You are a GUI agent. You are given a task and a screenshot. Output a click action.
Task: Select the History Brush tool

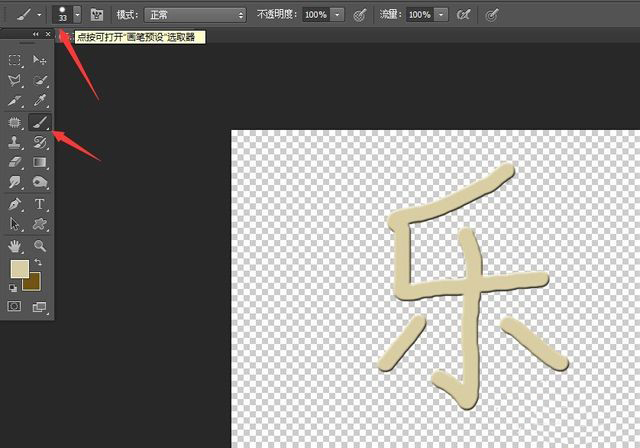point(40,142)
